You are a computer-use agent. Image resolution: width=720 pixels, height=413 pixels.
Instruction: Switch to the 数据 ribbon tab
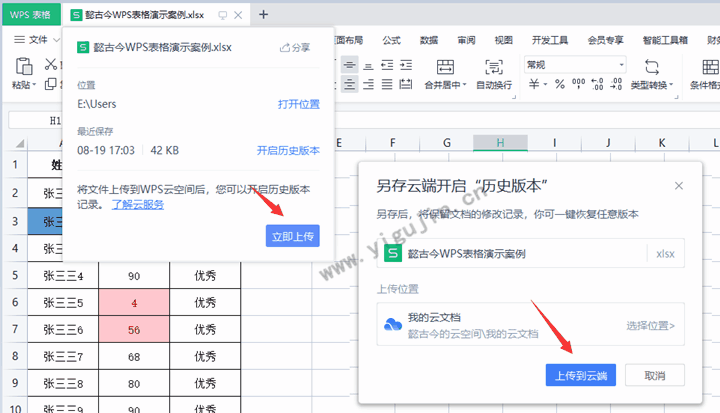pyautogui.click(x=428, y=40)
